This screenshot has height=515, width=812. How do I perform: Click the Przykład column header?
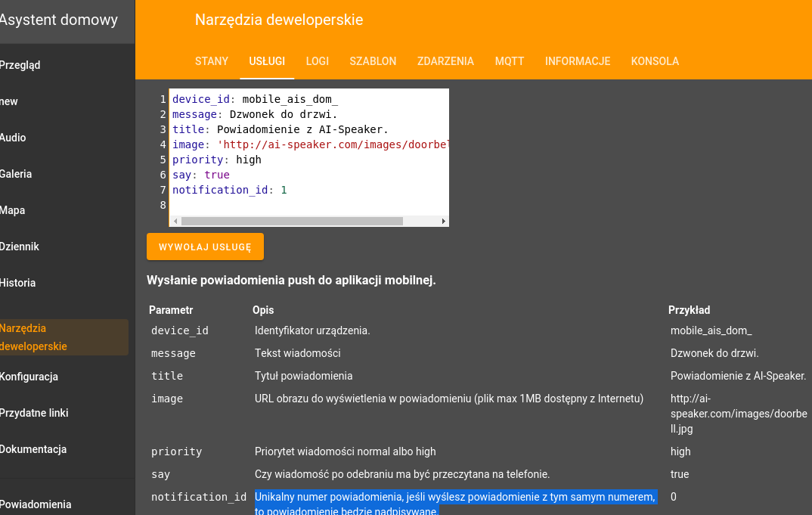tap(689, 310)
